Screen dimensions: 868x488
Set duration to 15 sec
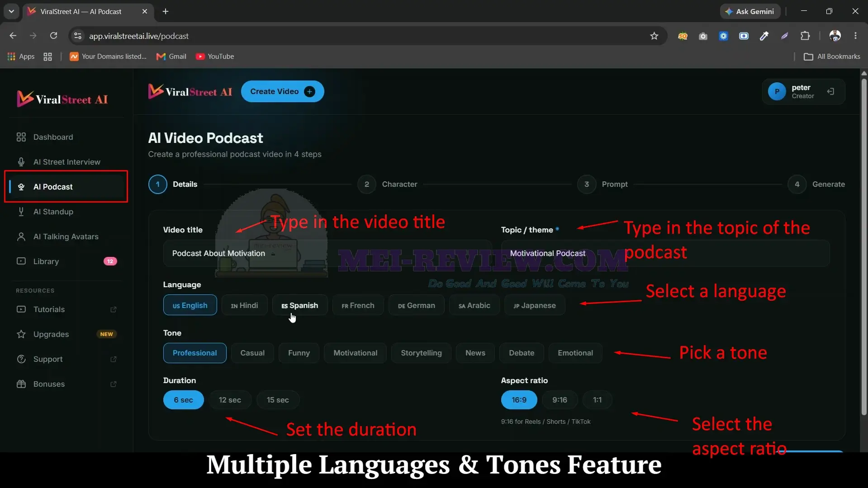click(x=278, y=400)
